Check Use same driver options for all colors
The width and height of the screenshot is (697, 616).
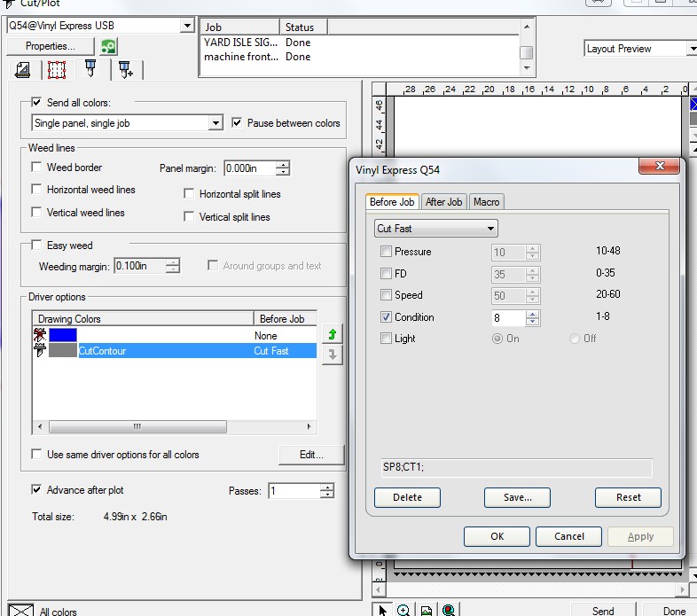tap(37, 454)
